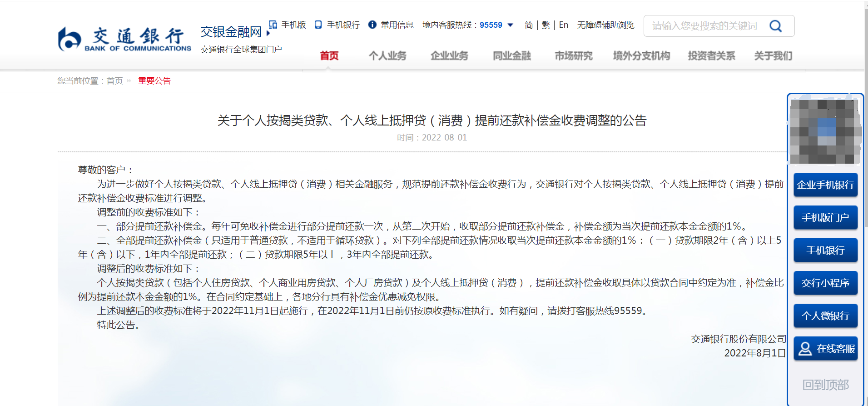The image size is (868, 406).
Task: Click the date text 时间：2022-08-01
Action: point(432,137)
